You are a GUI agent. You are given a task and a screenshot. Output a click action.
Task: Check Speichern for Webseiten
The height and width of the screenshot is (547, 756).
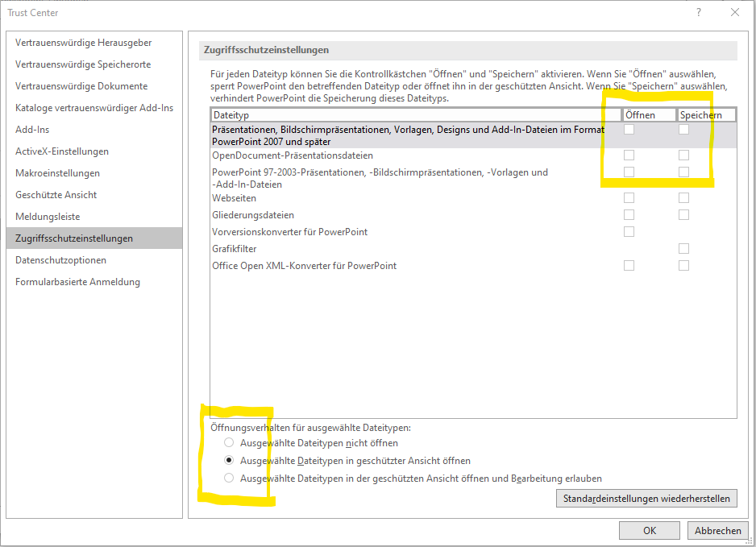(x=683, y=197)
